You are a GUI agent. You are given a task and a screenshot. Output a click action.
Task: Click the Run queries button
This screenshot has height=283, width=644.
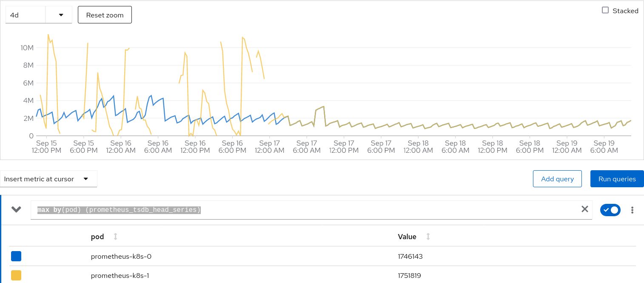(x=617, y=179)
